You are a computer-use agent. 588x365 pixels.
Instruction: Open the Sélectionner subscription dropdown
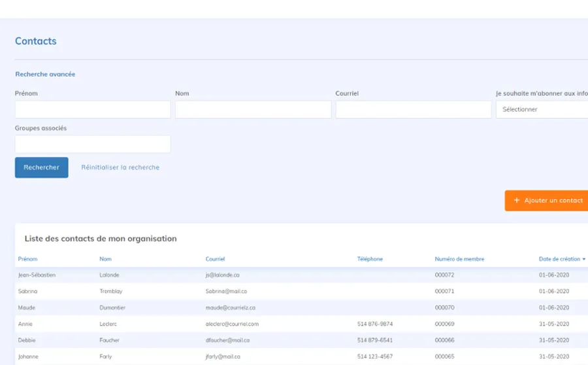tap(542, 109)
